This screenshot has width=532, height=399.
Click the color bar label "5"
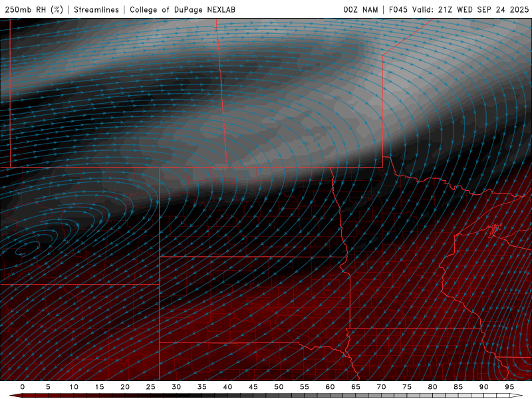click(x=48, y=387)
